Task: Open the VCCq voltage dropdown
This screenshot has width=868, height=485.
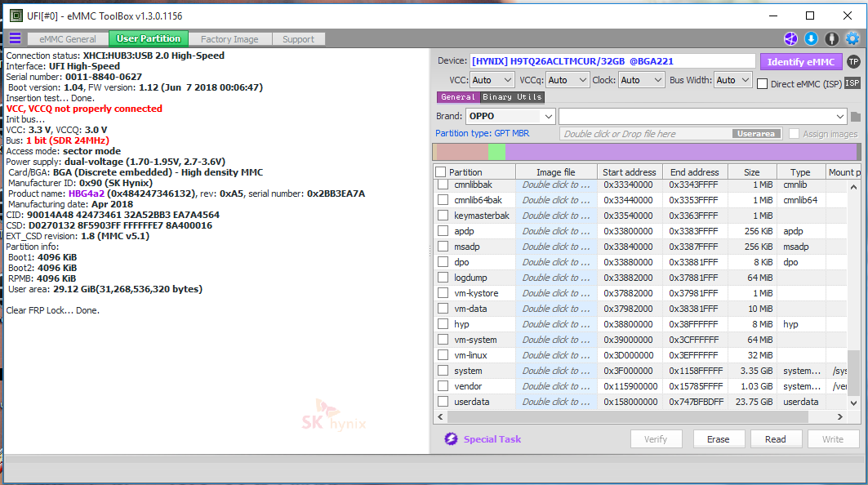Action: (x=567, y=80)
